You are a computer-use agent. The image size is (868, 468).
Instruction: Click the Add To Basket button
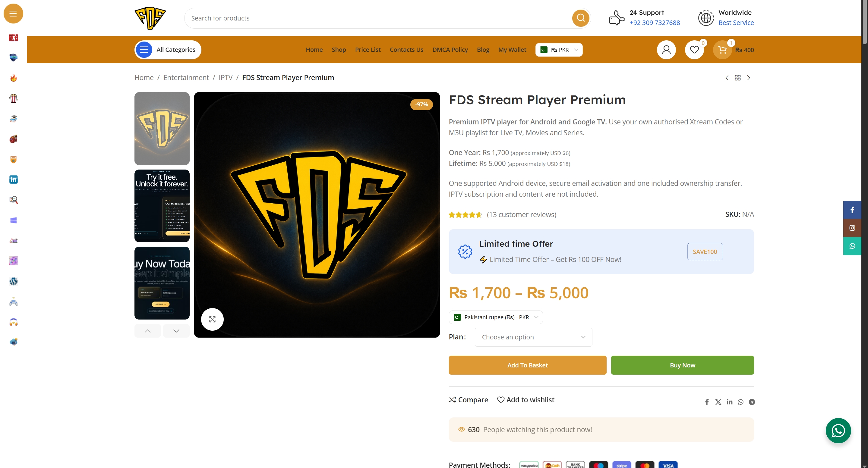click(x=527, y=365)
